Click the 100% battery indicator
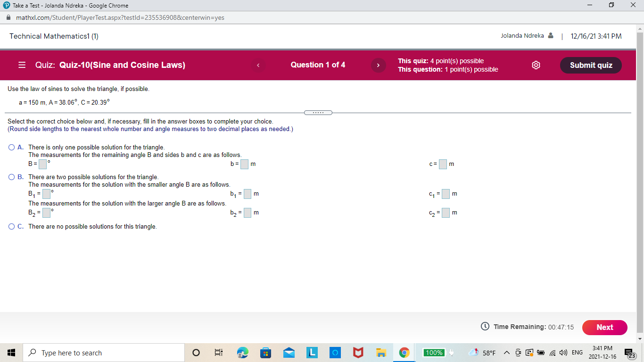 [x=433, y=352]
